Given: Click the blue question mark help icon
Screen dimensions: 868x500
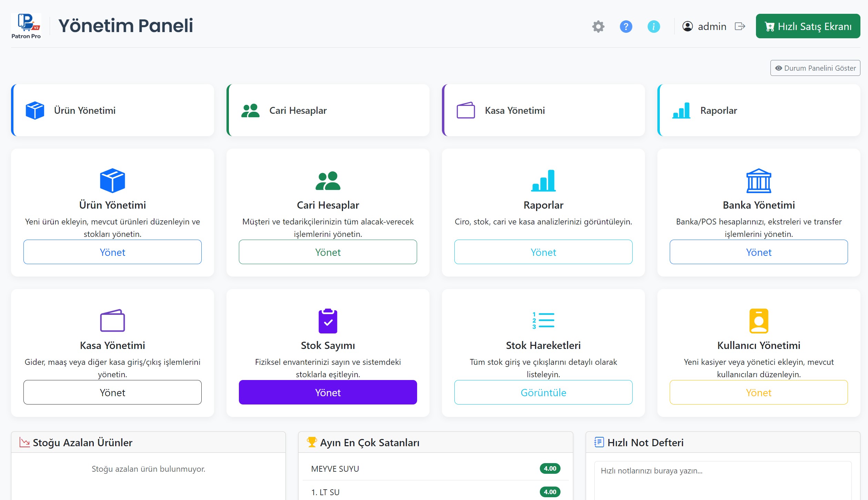Looking at the screenshot, I should pyautogui.click(x=626, y=27).
